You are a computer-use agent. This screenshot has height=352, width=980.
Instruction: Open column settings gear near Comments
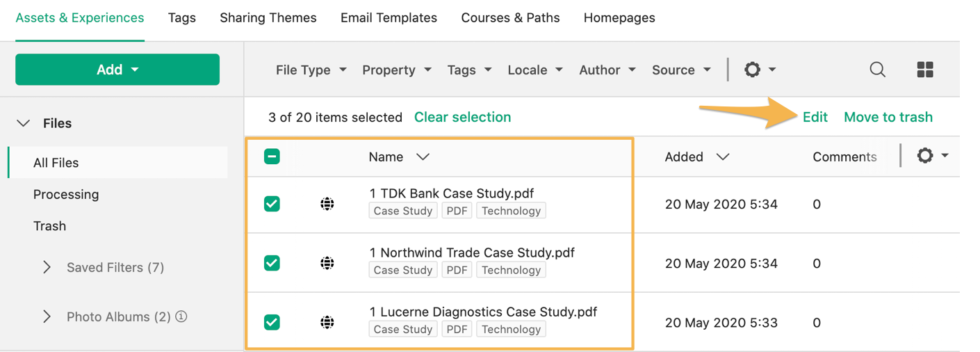point(932,156)
